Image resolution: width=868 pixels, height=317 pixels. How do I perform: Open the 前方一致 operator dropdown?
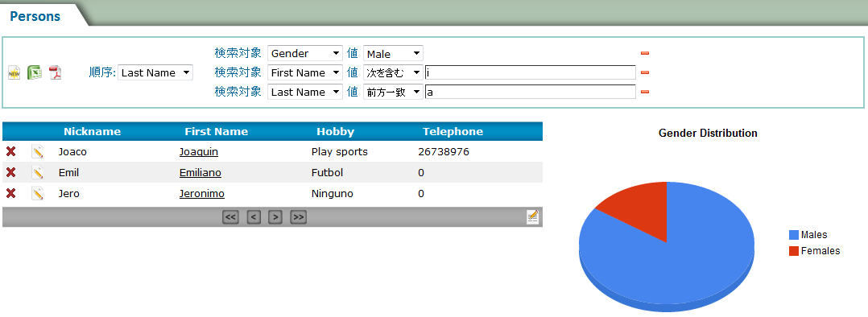point(393,92)
